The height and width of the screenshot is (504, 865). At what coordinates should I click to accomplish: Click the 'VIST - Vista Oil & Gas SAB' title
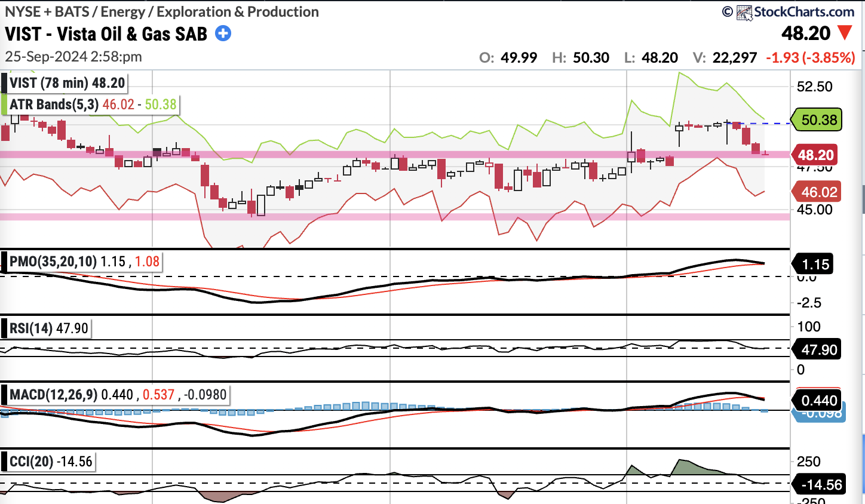pyautogui.click(x=106, y=34)
